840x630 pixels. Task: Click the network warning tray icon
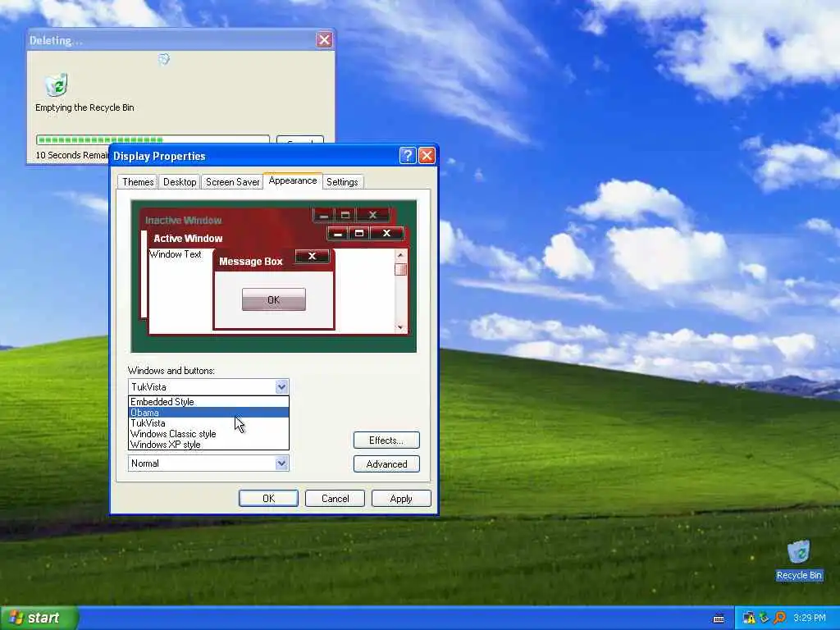click(749, 619)
